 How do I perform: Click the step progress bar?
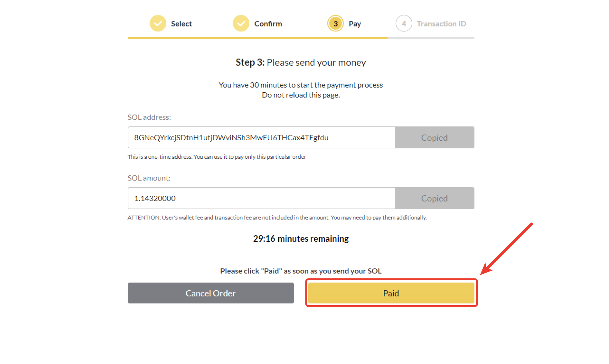pos(301,38)
